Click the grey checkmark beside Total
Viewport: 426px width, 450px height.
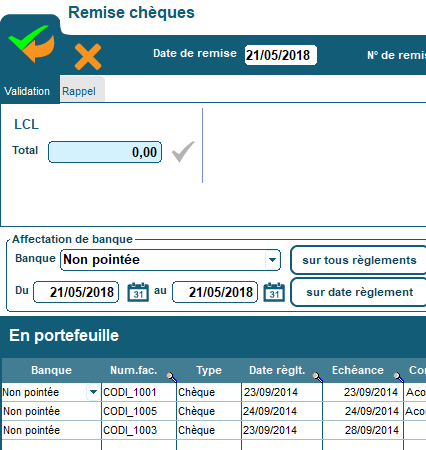click(x=183, y=152)
